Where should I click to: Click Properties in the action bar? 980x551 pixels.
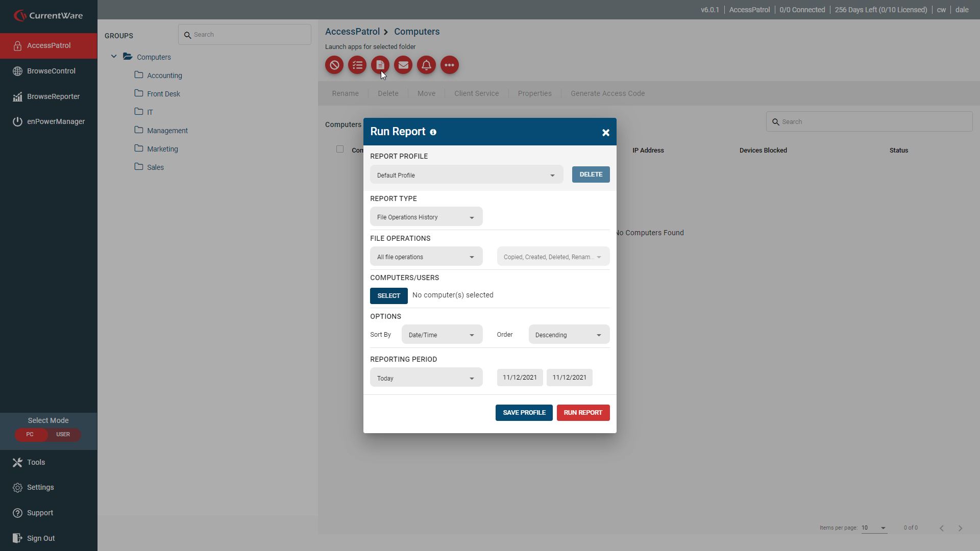[534, 93]
